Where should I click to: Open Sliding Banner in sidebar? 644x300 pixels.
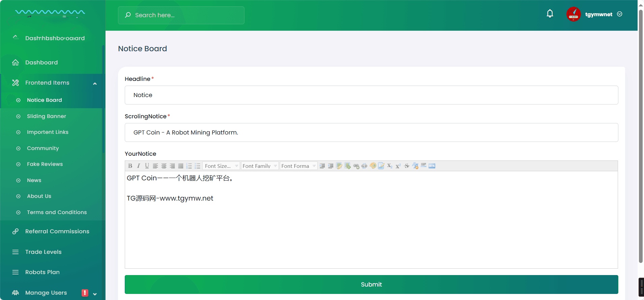pyautogui.click(x=47, y=116)
